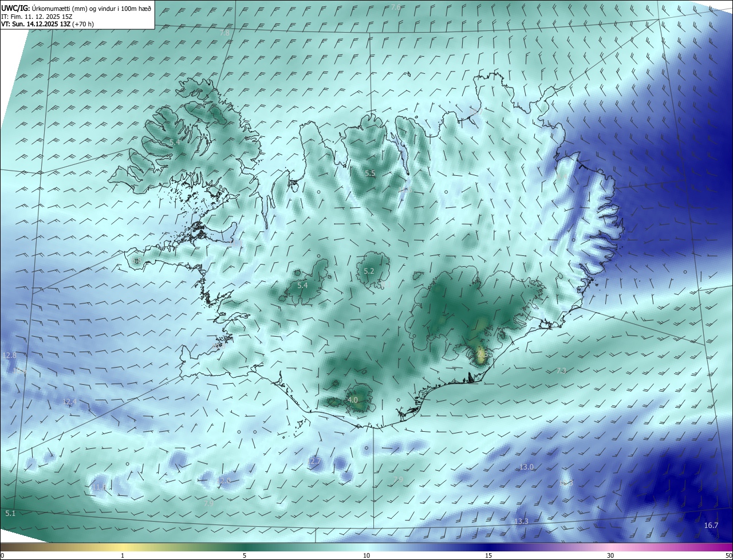
Task: Click the '15' tick on the color scale
Action: pyautogui.click(x=488, y=555)
